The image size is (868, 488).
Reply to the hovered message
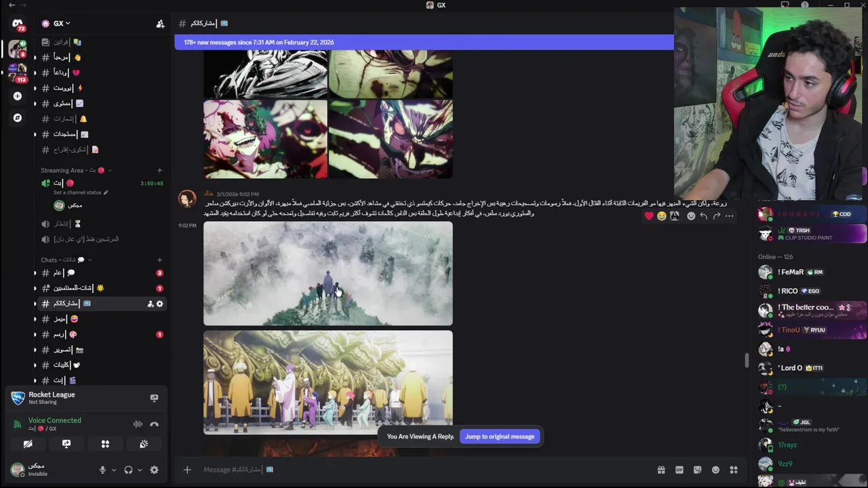pos(704,216)
